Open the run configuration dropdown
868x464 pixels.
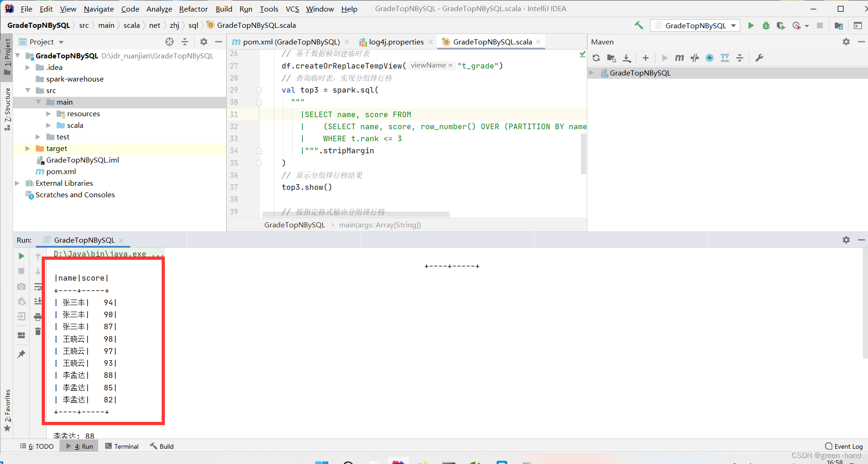coord(732,25)
